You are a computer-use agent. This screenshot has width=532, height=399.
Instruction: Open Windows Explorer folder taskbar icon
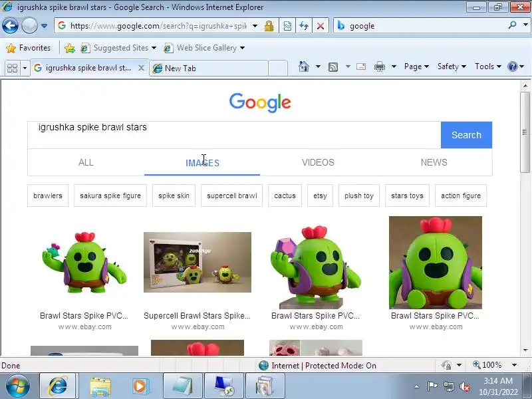click(100, 386)
